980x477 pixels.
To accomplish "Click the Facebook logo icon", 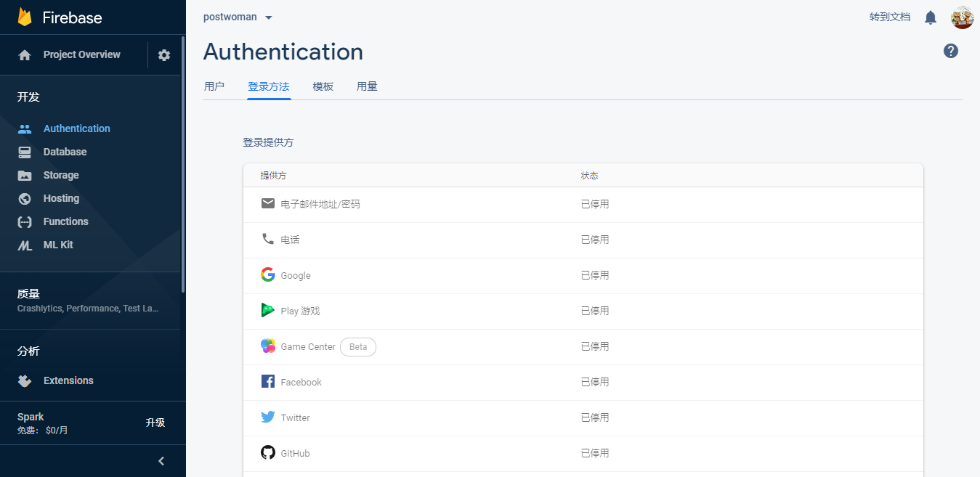I will (x=268, y=381).
